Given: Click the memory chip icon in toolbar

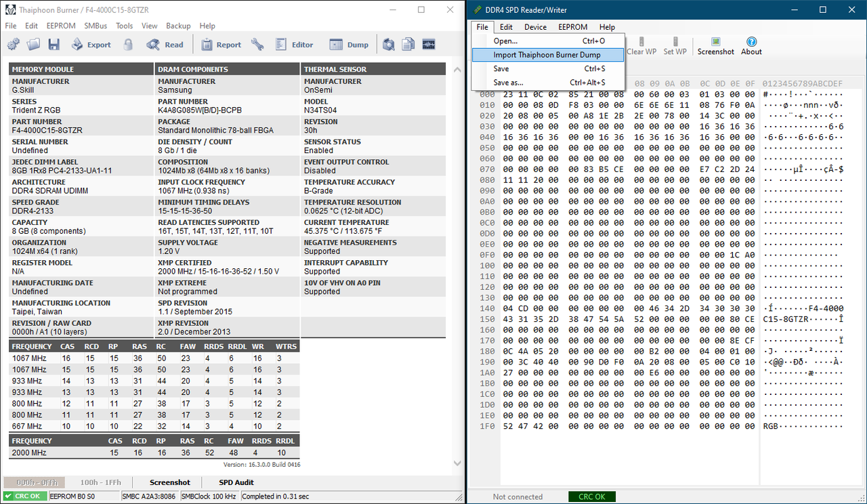Looking at the screenshot, I should tap(428, 45).
